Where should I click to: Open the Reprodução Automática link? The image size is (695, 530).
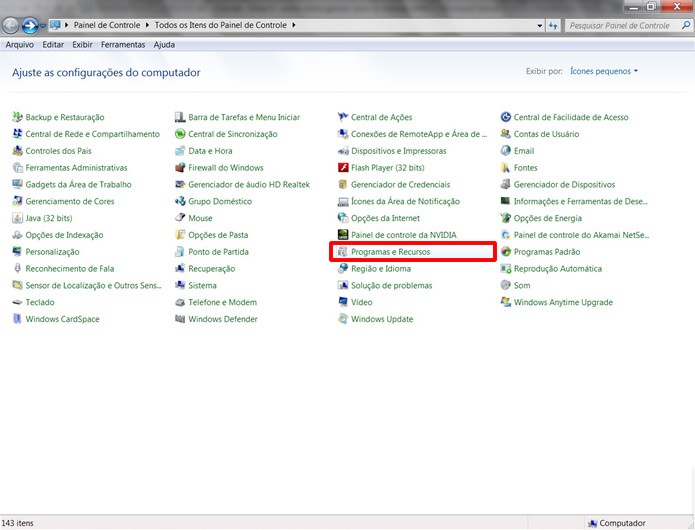pyautogui.click(x=558, y=269)
